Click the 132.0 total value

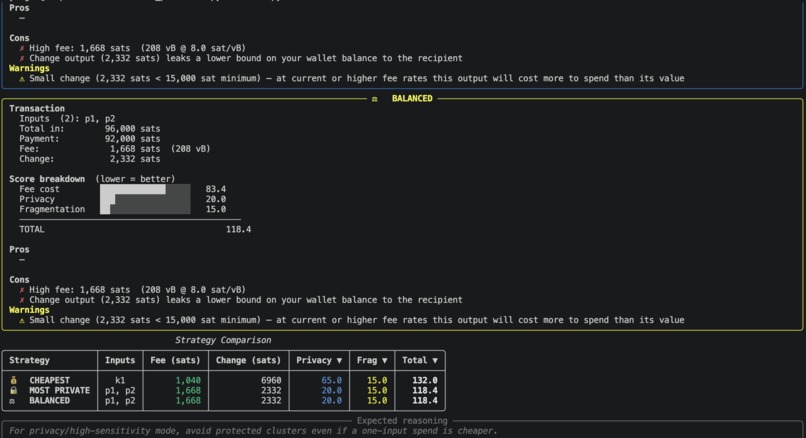(425, 380)
